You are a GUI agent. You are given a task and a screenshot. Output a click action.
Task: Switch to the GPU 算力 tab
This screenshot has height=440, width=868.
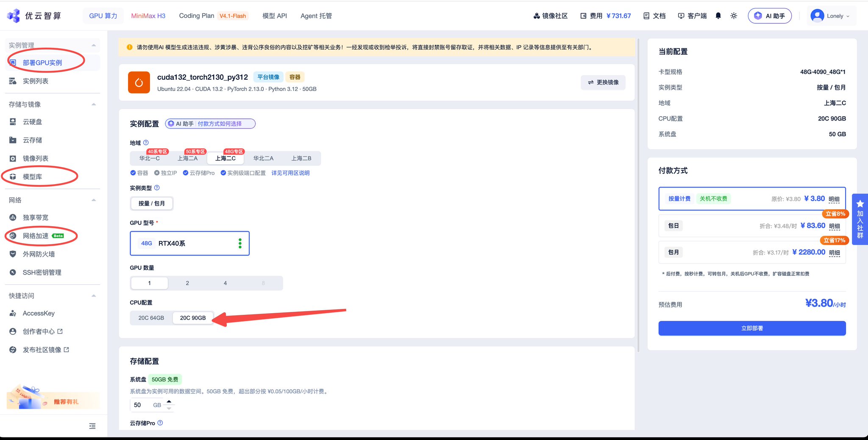click(x=103, y=16)
